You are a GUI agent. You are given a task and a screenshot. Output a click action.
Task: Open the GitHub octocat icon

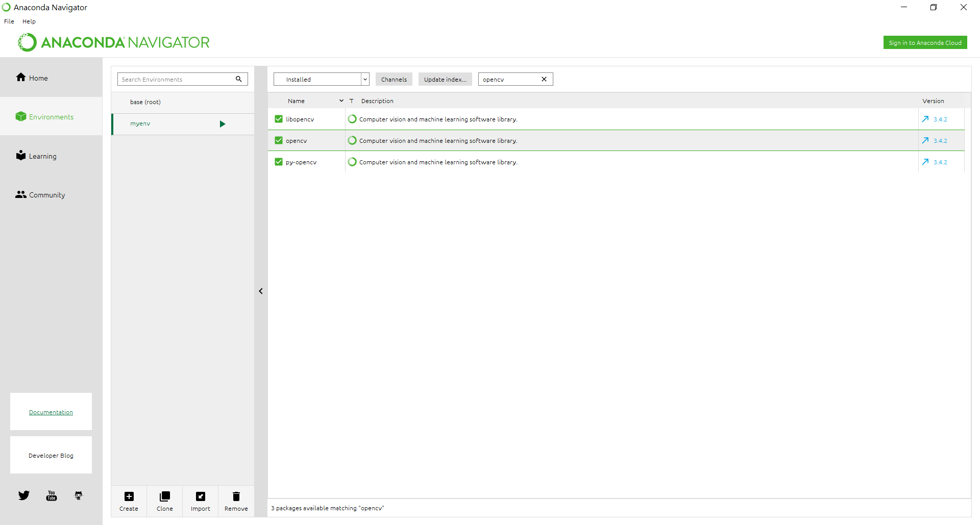coord(79,495)
